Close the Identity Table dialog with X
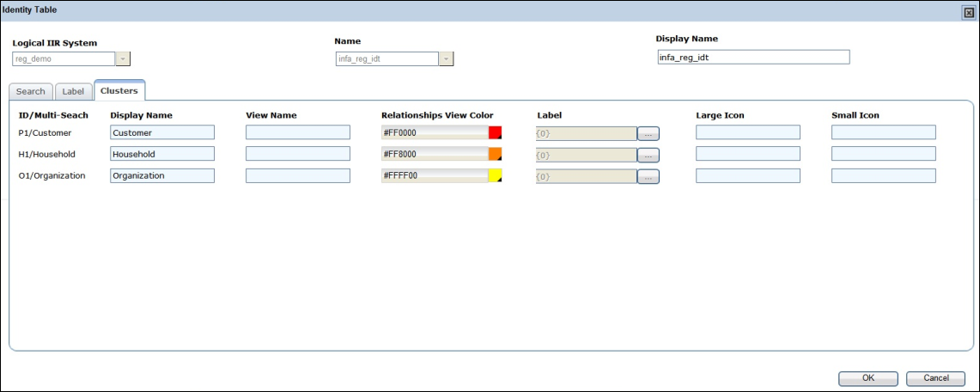Viewport: 980px width, 392px height. tap(969, 12)
